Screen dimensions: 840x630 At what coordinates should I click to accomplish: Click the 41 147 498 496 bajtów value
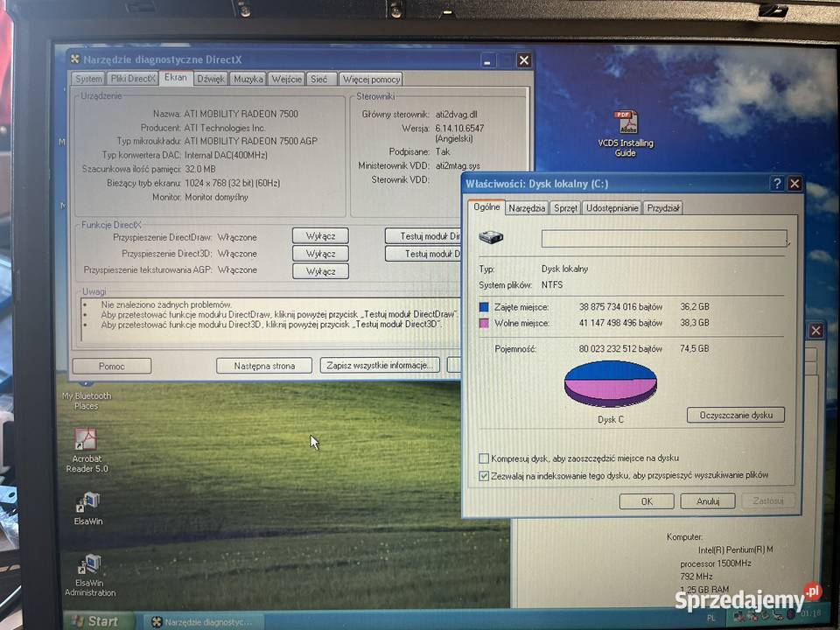(x=620, y=323)
